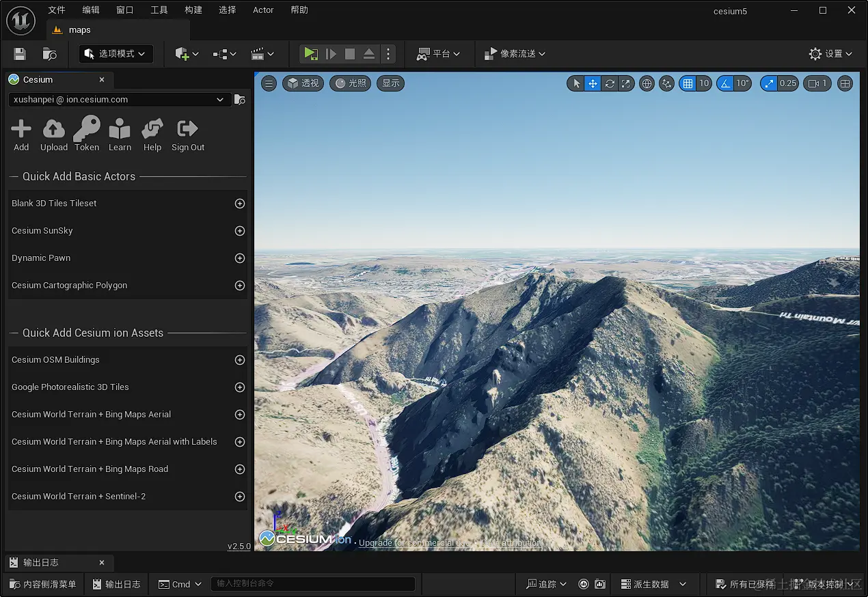Add Cesium SunSky using its plus icon
The image size is (868, 597).
coord(240,231)
